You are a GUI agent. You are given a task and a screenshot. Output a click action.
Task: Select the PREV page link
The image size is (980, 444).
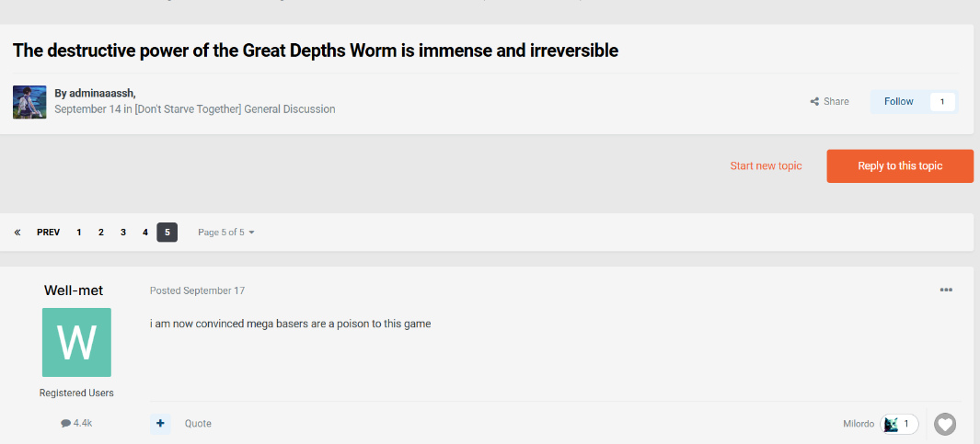click(49, 233)
